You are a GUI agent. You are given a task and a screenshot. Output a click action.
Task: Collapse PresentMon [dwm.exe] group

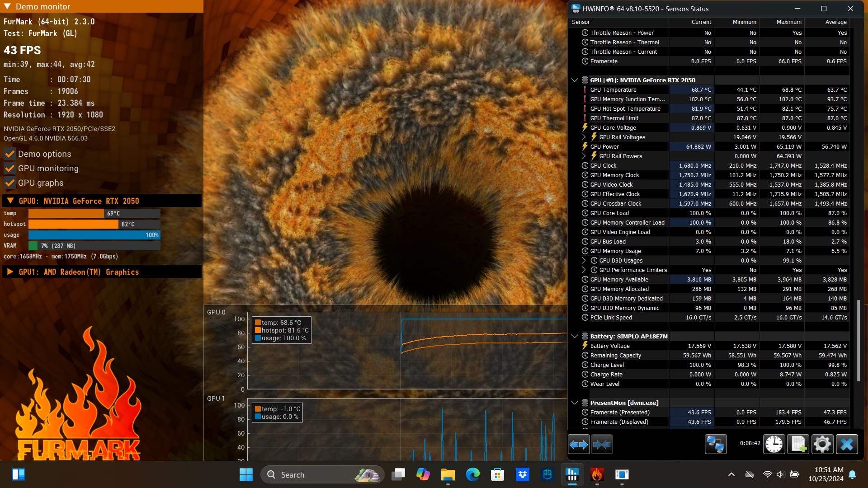[x=575, y=403]
